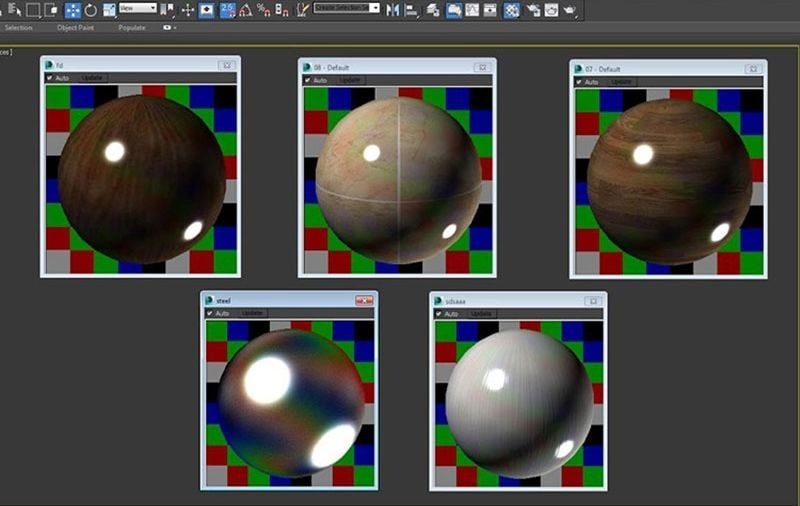Activate the Select and Rotate tool

[x=91, y=10]
